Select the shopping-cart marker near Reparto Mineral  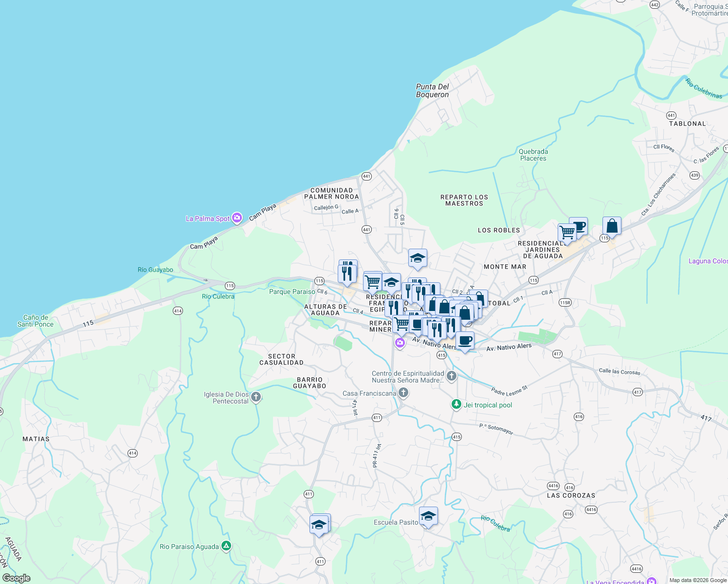click(x=401, y=324)
